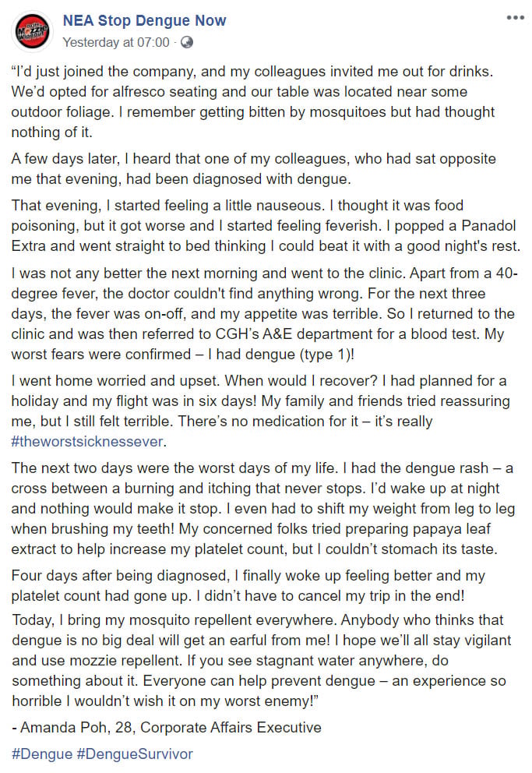532x773 pixels.
Task: Click the public audience globe icon
Action: (187, 41)
